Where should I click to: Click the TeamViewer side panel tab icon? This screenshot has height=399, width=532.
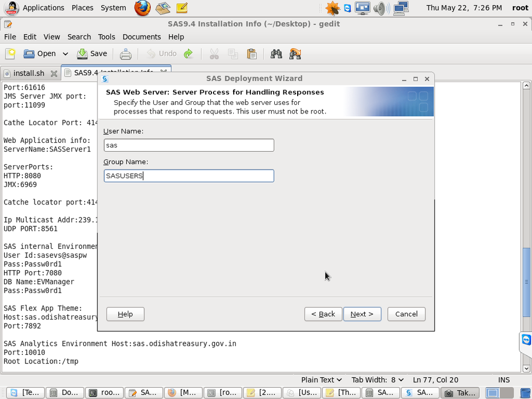[x=526, y=340]
